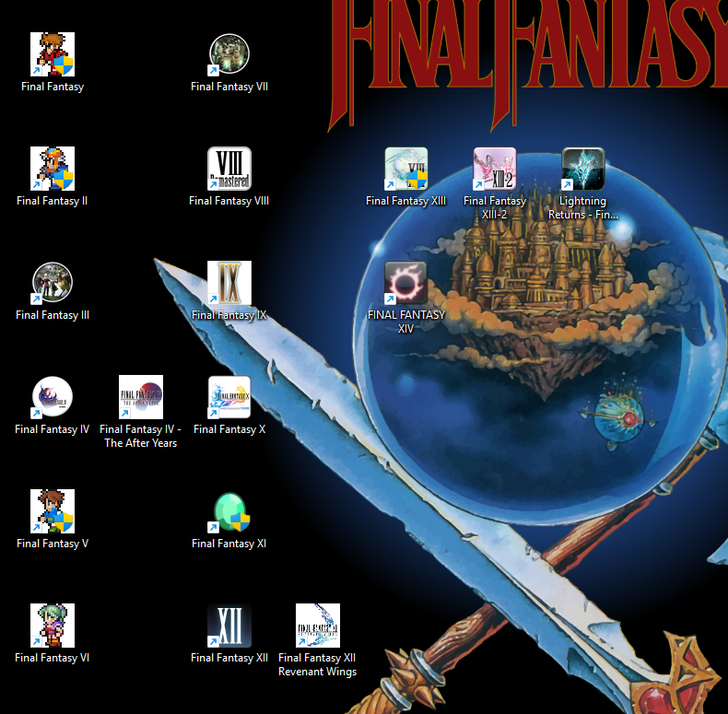728x714 pixels.
Task: Click the 'Final Fantasy VI' label text
Action: (x=52, y=658)
